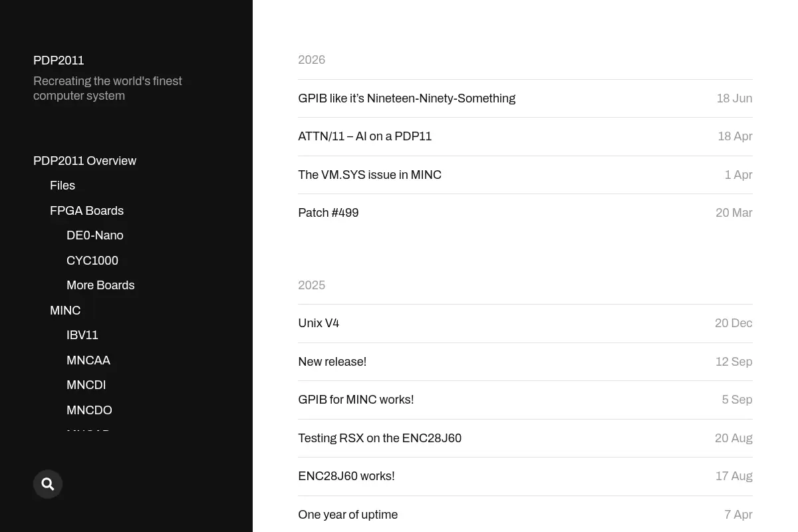Open the PDP2011 site title link
This screenshot has width=798, height=532.
[x=59, y=61]
